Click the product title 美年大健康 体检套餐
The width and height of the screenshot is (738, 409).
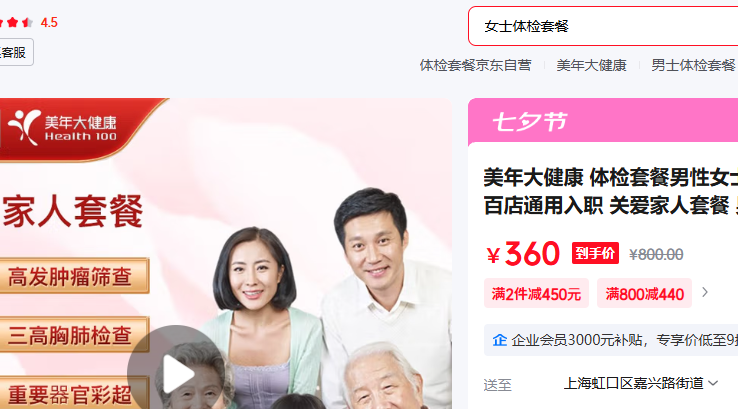(x=610, y=192)
